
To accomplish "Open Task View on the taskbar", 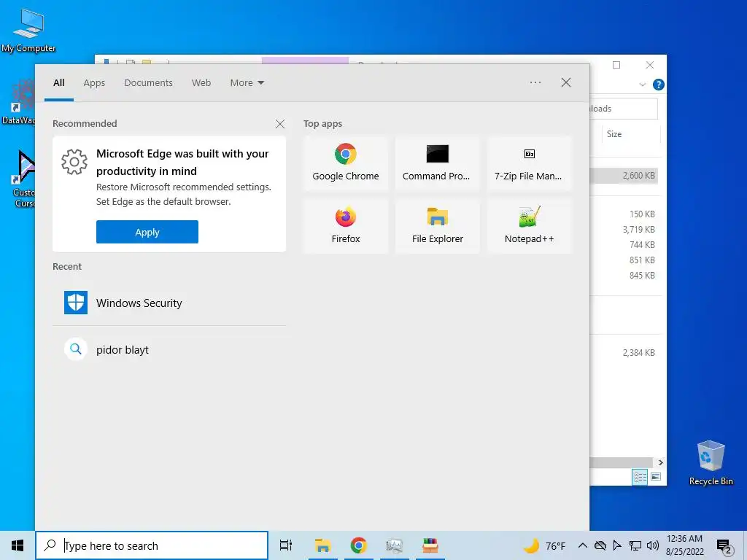I will coord(285,545).
